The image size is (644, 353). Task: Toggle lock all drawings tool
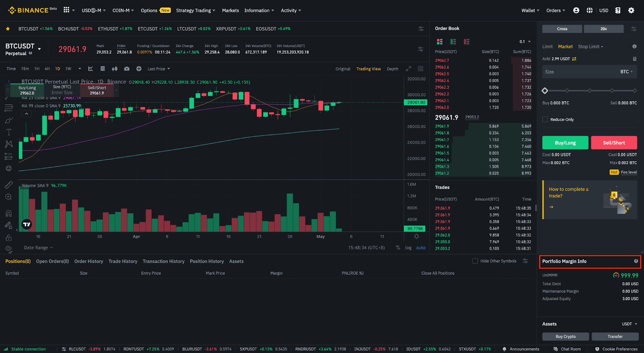8,238
